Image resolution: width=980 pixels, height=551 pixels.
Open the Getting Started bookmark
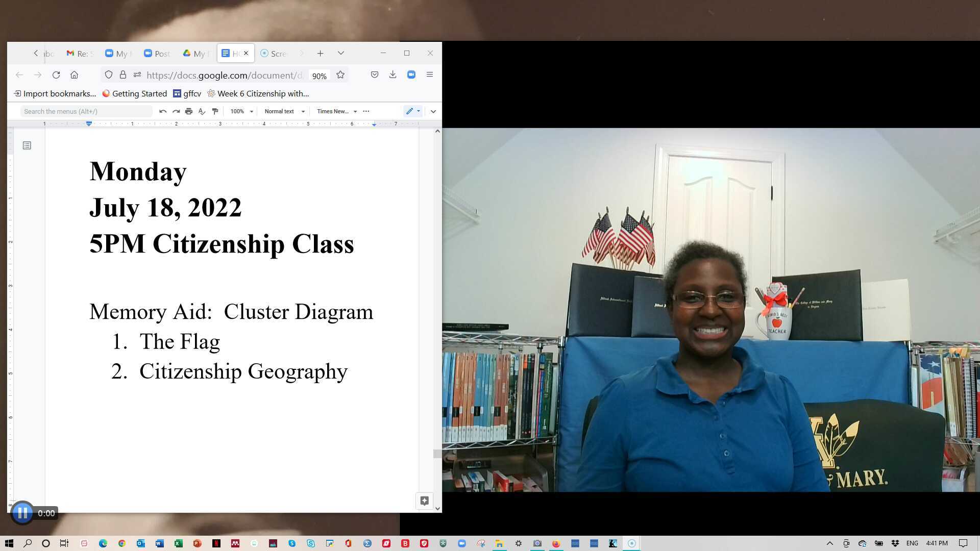[x=135, y=93]
